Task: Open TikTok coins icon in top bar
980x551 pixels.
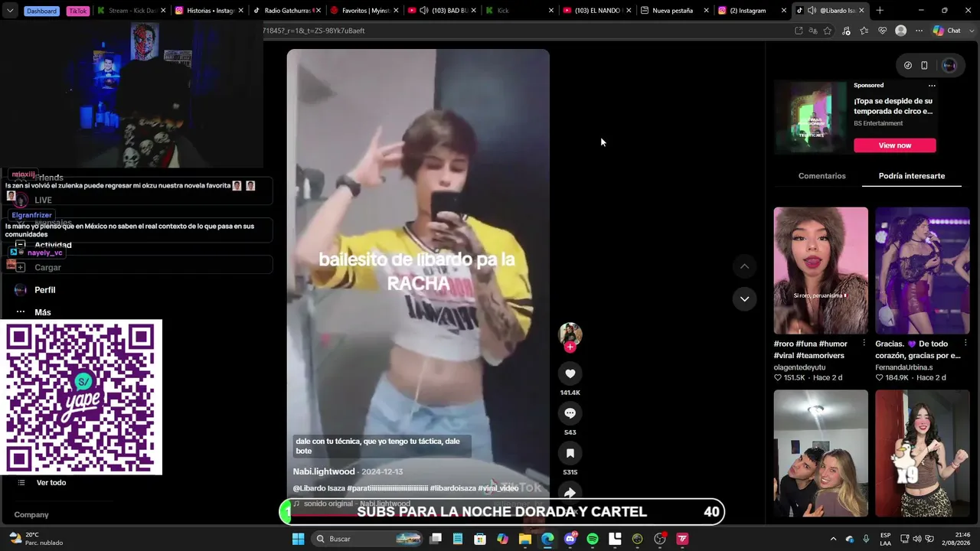Action: coord(908,65)
